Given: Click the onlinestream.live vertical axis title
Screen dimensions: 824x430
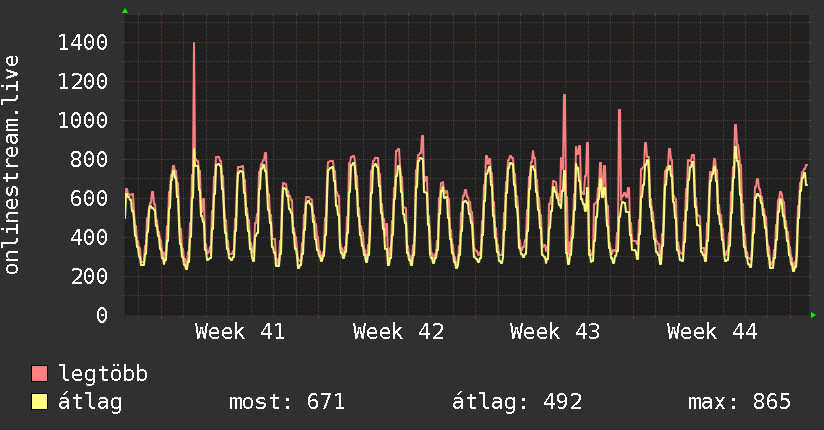Looking at the screenshot, I should pos(12,165).
